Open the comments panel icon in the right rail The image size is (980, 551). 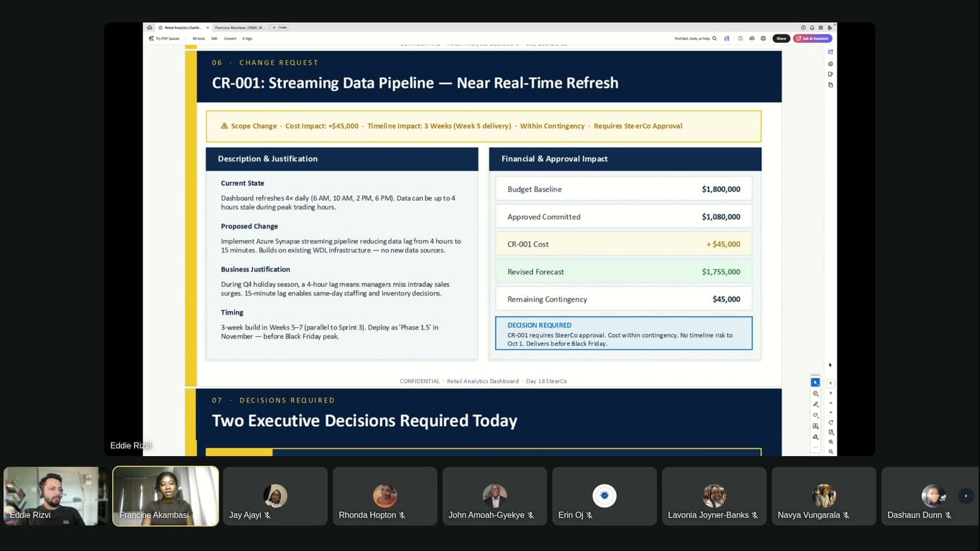pos(831,64)
